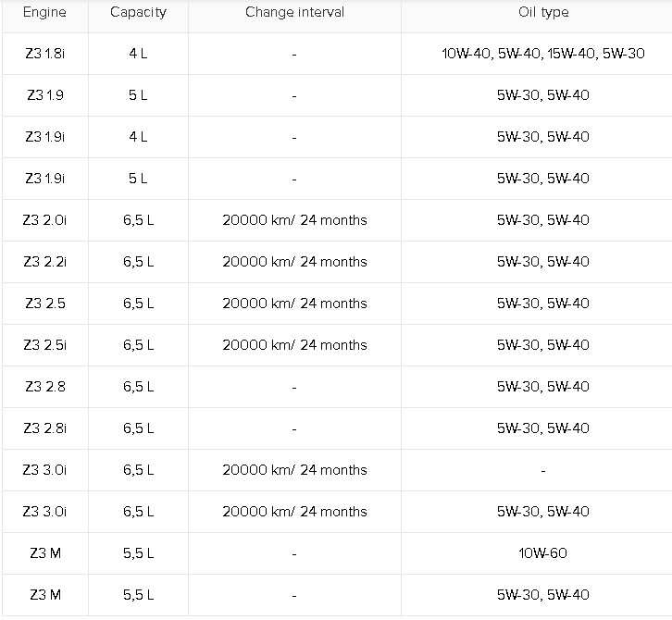
Task: Click the Oil type column header
Action: click(x=543, y=13)
